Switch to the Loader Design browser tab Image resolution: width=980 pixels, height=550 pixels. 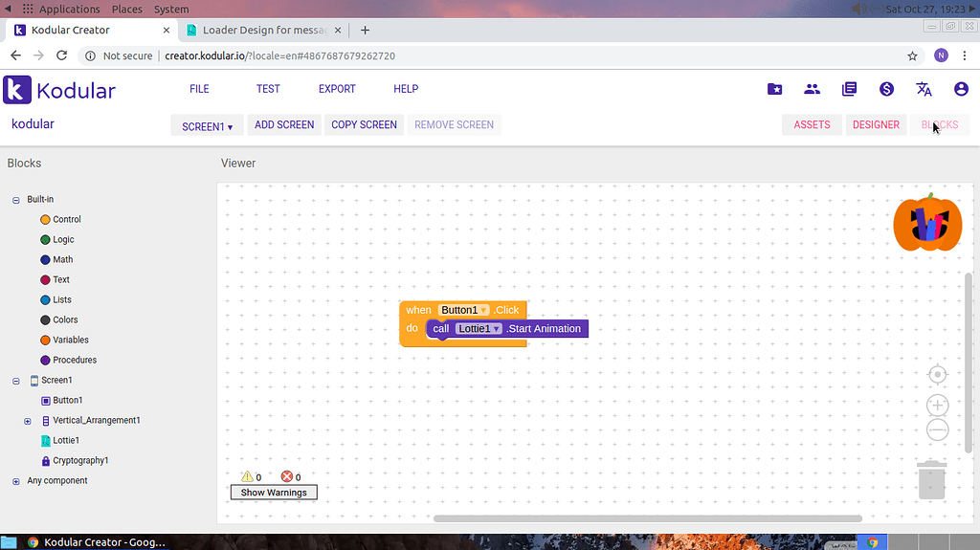[x=263, y=30]
